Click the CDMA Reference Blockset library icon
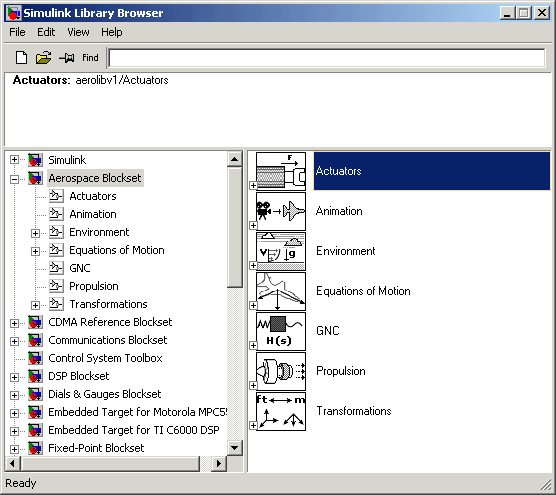This screenshot has width=556, height=495. tap(35, 322)
